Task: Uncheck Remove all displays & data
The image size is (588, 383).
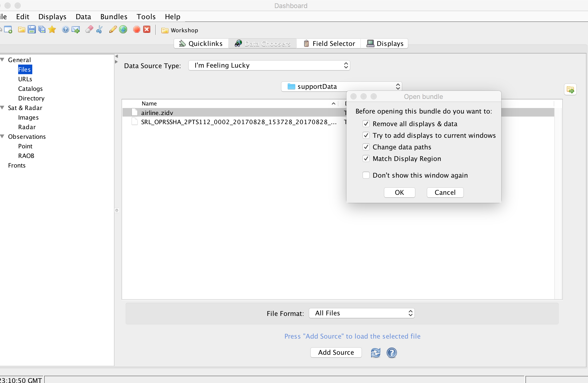Action: [x=366, y=124]
